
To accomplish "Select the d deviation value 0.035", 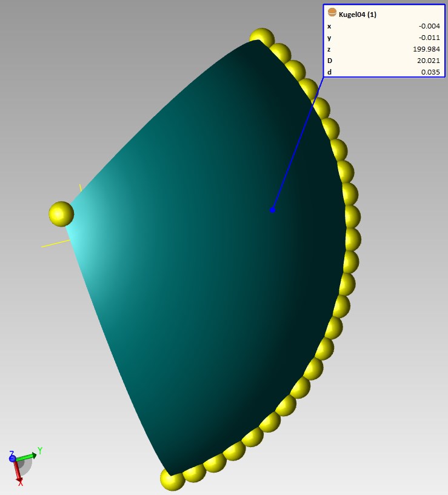I will point(430,72).
